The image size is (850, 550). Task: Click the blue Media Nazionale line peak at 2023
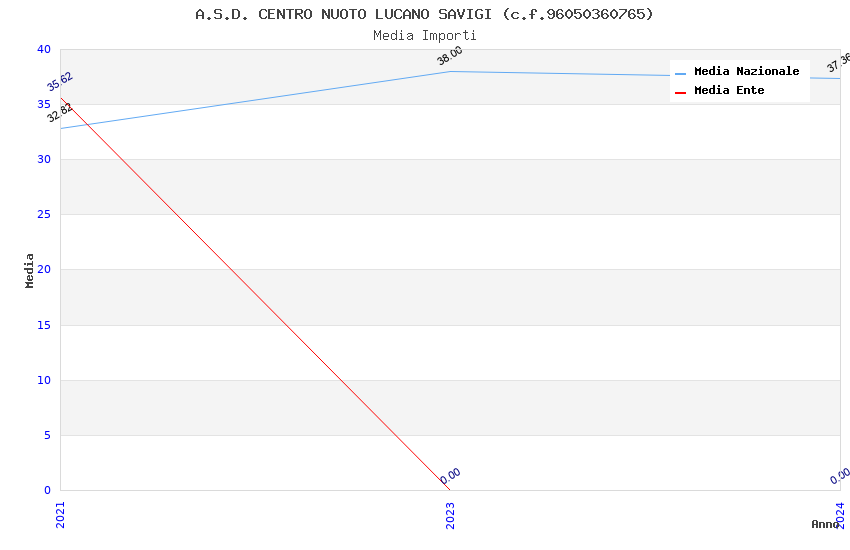tap(450, 72)
